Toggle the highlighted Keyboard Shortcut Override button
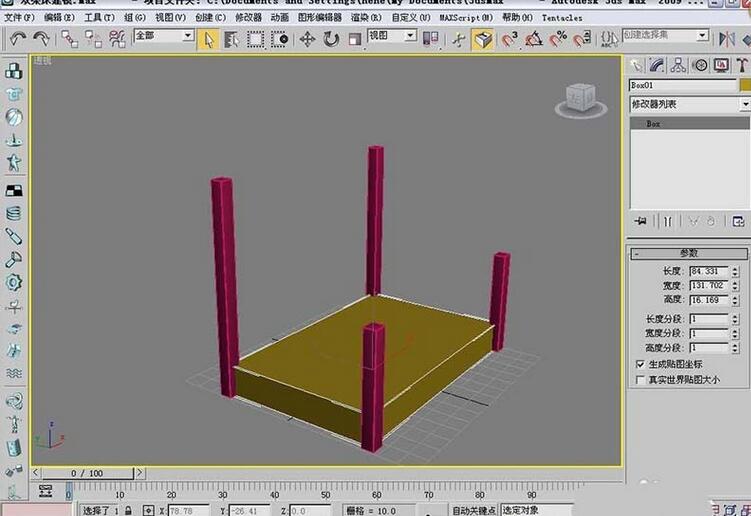 (x=482, y=39)
